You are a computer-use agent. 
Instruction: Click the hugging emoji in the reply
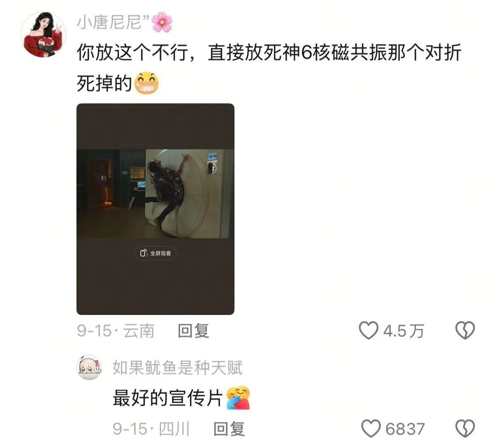coord(238,398)
